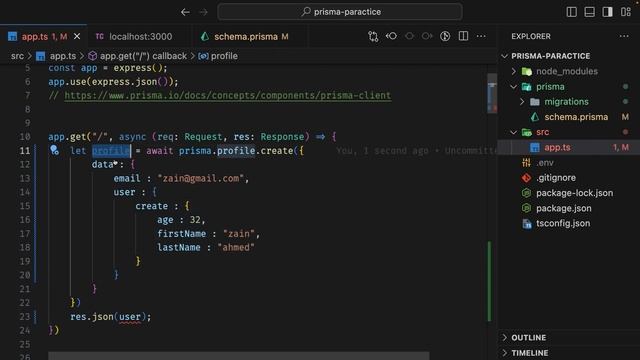
Task: Click line number 23 in gutter
Action: point(24,317)
